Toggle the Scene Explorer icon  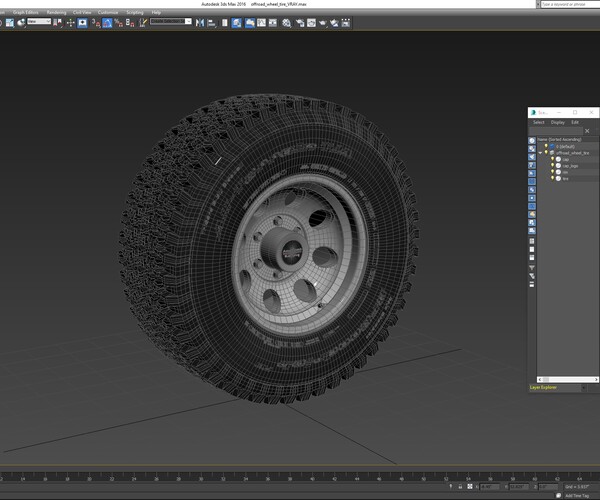pos(225,23)
